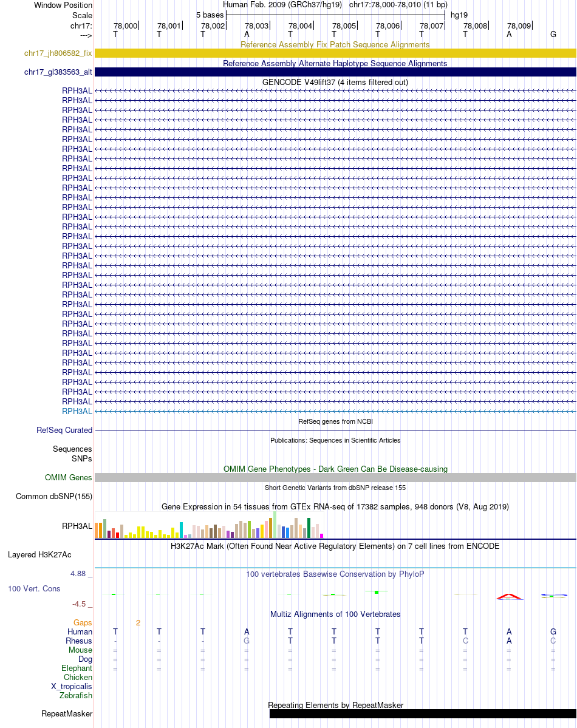Click the 'SNPs' track label
The image size is (577, 728).
pos(82,458)
